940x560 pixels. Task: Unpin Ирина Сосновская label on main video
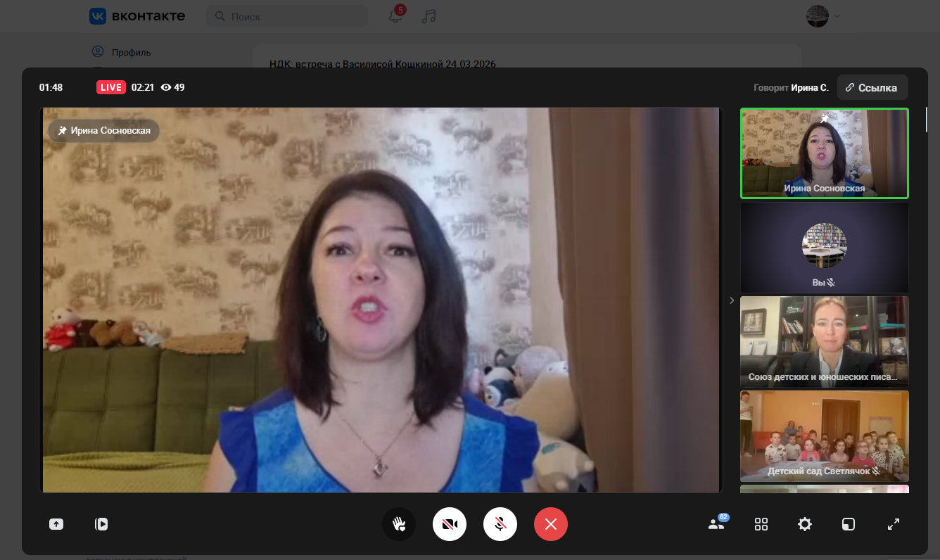tap(104, 131)
